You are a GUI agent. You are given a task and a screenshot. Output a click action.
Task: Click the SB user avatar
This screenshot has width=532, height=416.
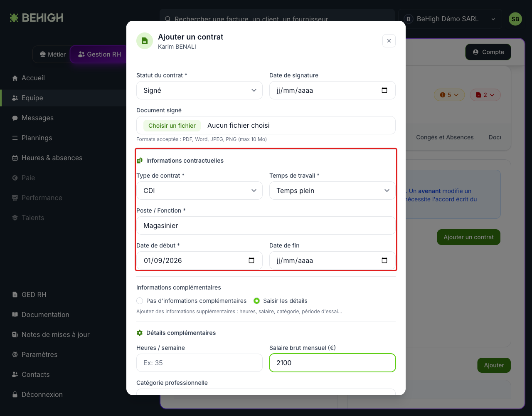[x=515, y=19]
